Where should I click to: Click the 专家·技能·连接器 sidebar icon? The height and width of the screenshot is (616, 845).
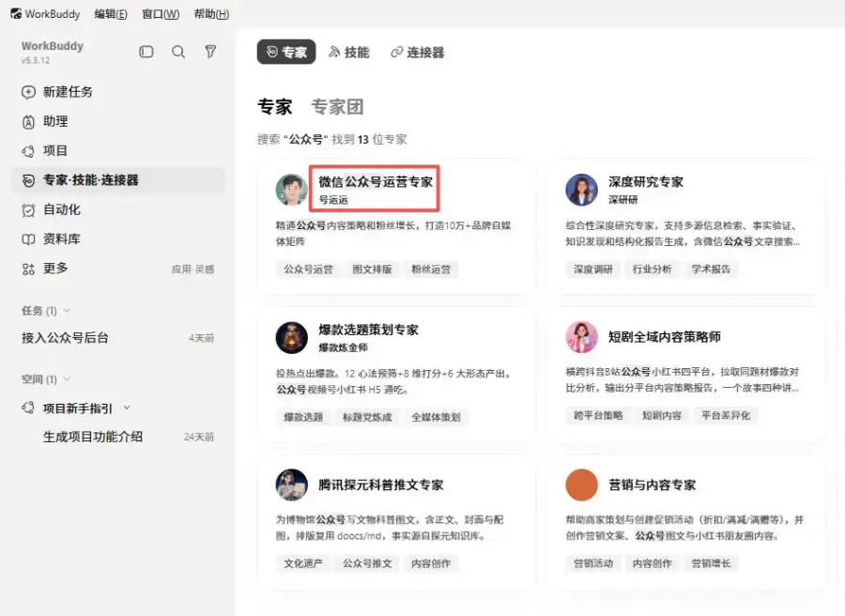(28, 180)
